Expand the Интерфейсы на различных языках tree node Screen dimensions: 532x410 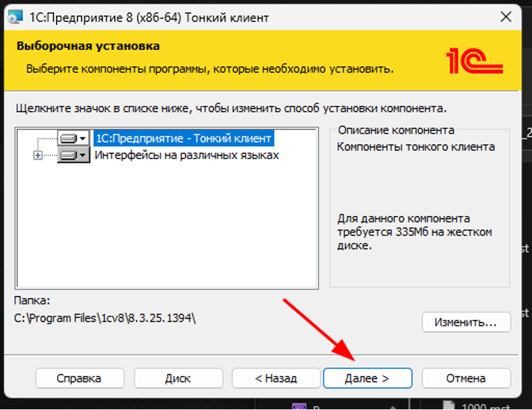[38, 156]
